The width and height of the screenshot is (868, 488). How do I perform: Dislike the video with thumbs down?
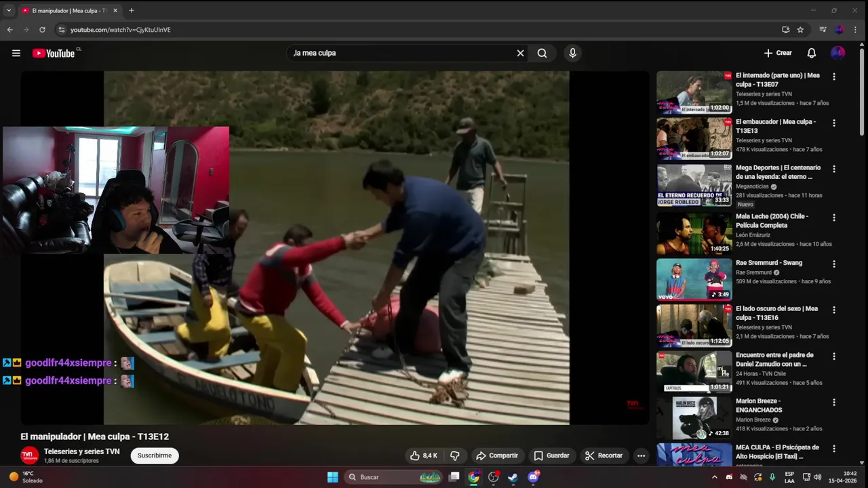pos(455,455)
